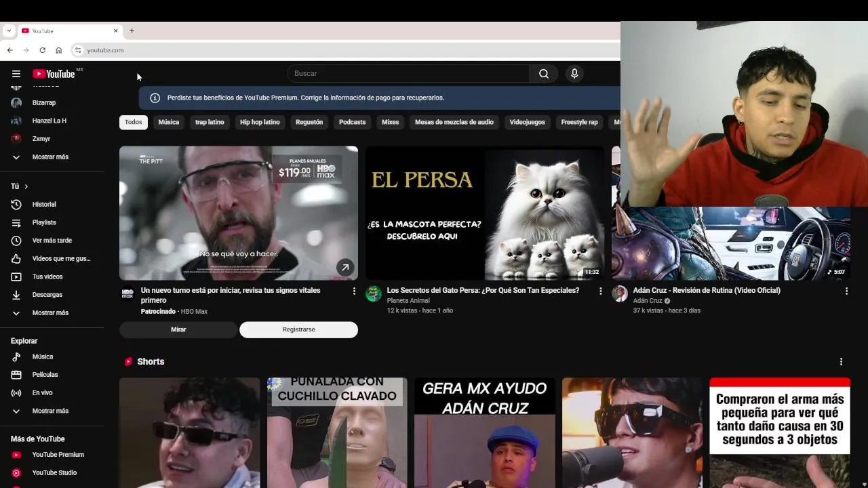This screenshot has height=488, width=868.
Task: Click the Mirar button
Action: click(178, 329)
